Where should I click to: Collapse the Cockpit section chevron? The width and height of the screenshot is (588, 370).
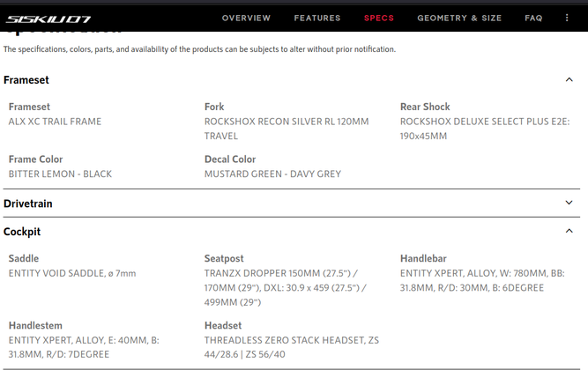click(x=569, y=232)
